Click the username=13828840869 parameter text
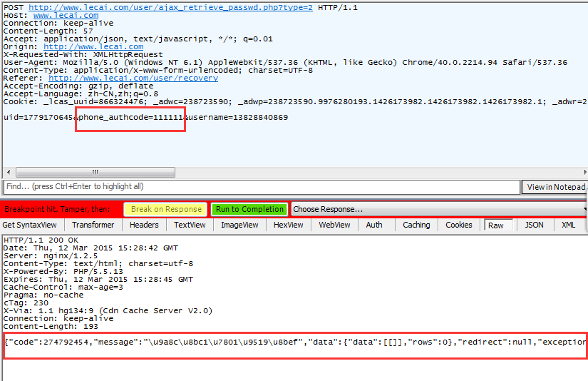Image resolution: width=588 pixels, height=381 pixels. [x=239, y=118]
